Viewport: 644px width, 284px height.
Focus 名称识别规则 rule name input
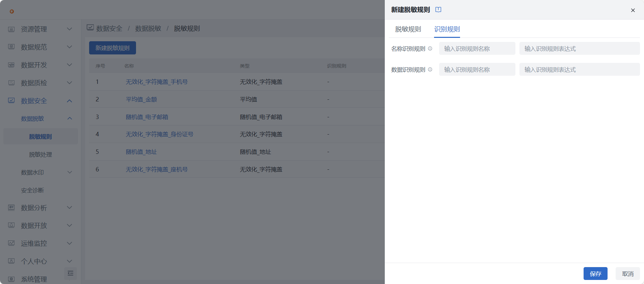[477, 48]
